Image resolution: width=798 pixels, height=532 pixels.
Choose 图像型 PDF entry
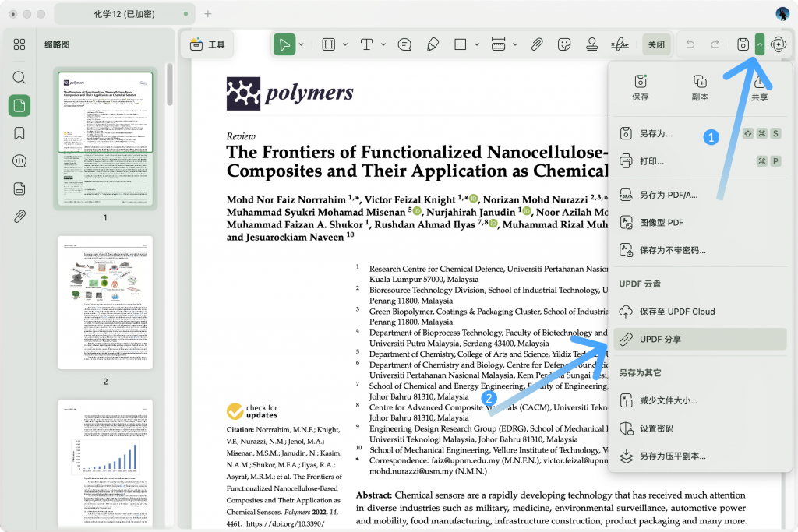coord(700,222)
